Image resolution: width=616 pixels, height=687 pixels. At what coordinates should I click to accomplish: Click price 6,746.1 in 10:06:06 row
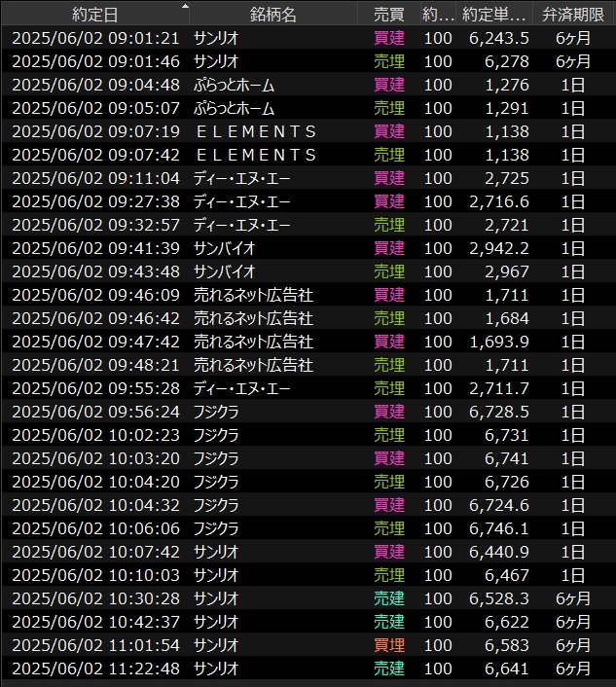pyautogui.click(x=499, y=528)
